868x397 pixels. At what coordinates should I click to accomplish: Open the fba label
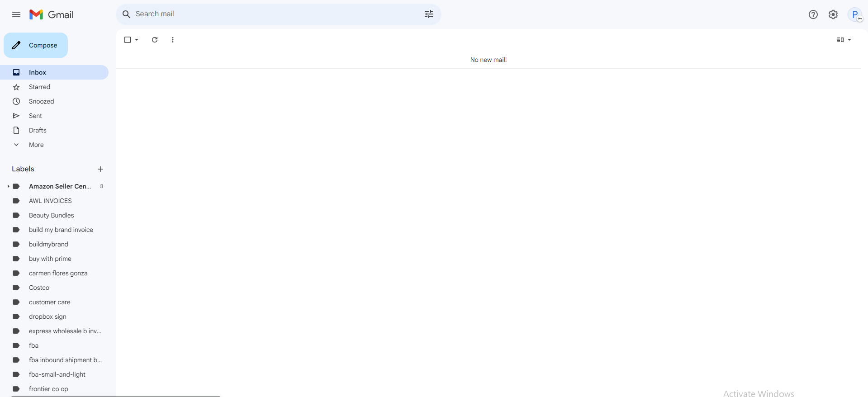point(54,345)
